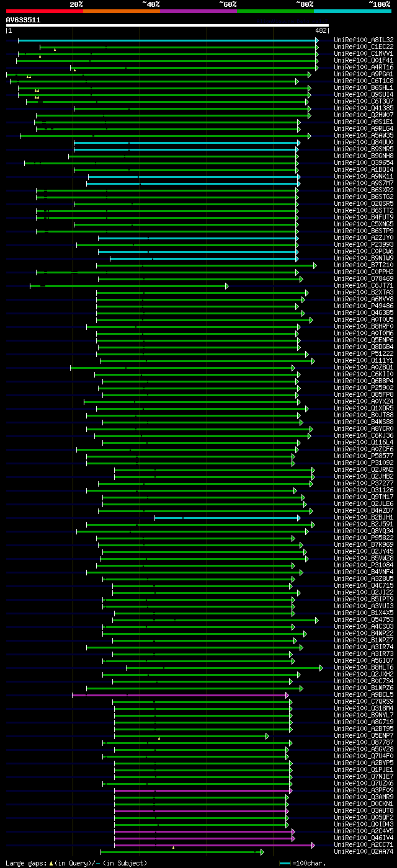This screenshot has width=397, height=868.
Task: Open the UniRef100_B9SMR5 entry
Action: pyautogui.click(x=364, y=149)
